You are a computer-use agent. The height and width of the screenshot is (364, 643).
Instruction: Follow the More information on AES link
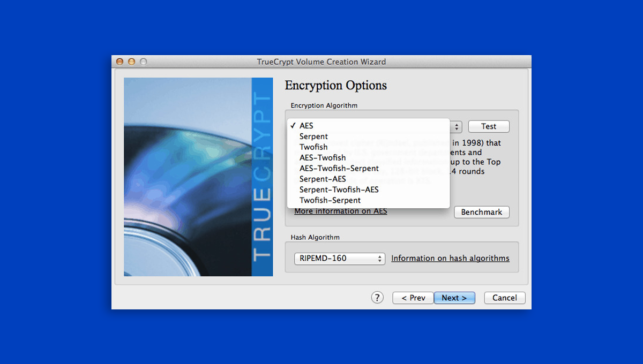click(341, 211)
